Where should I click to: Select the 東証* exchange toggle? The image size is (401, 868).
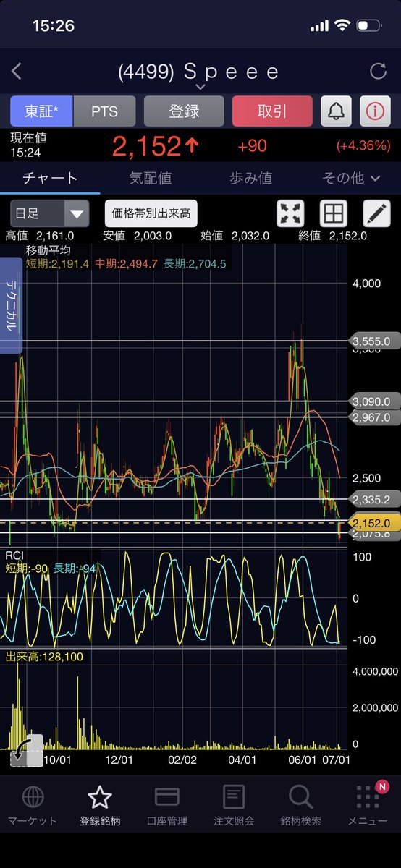(x=42, y=111)
